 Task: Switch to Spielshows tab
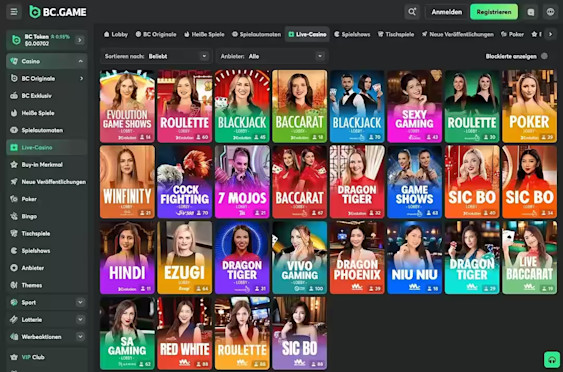(352, 34)
